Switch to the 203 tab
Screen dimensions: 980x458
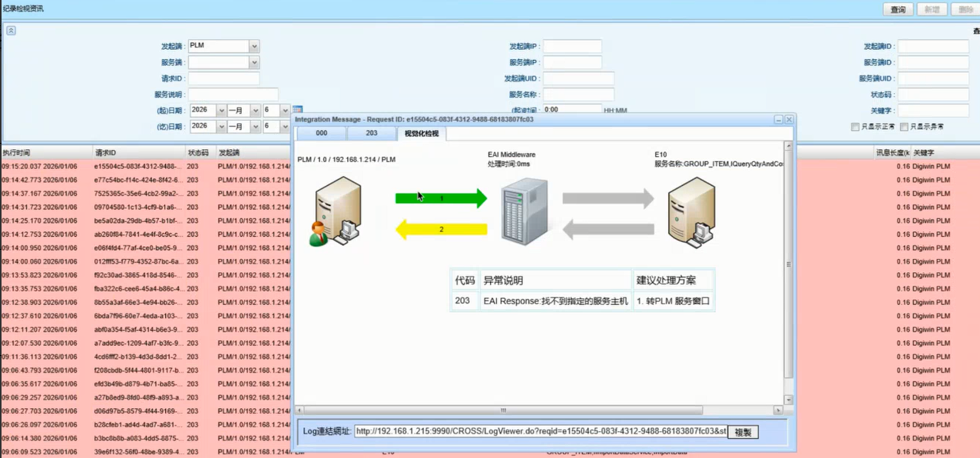coord(371,134)
